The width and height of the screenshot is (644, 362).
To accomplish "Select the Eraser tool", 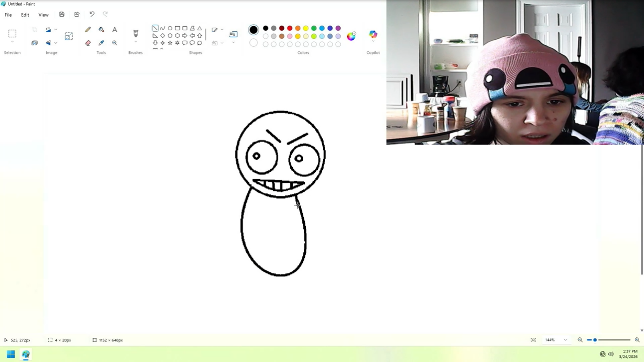I will (x=88, y=43).
